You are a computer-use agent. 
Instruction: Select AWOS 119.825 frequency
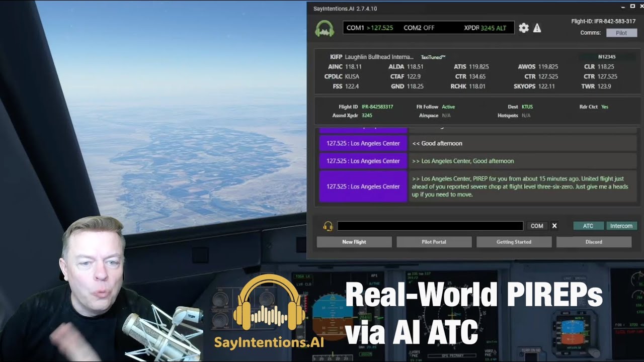click(x=538, y=66)
